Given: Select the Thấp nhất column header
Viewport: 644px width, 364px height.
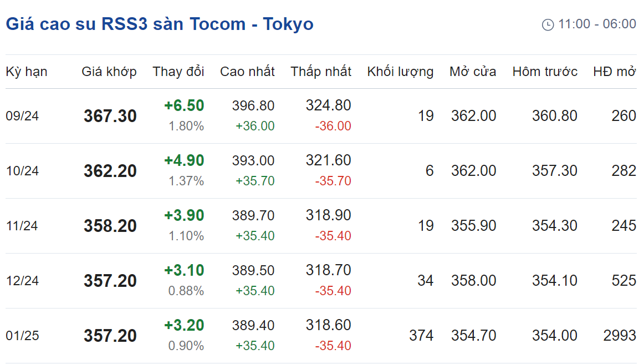Looking at the screenshot, I should pyautogui.click(x=321, y=72).
